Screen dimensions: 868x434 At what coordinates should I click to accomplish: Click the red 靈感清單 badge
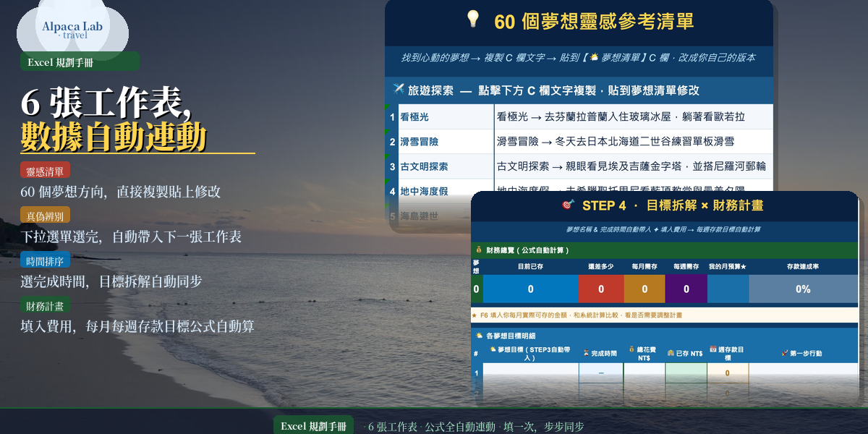pos(45,171)
